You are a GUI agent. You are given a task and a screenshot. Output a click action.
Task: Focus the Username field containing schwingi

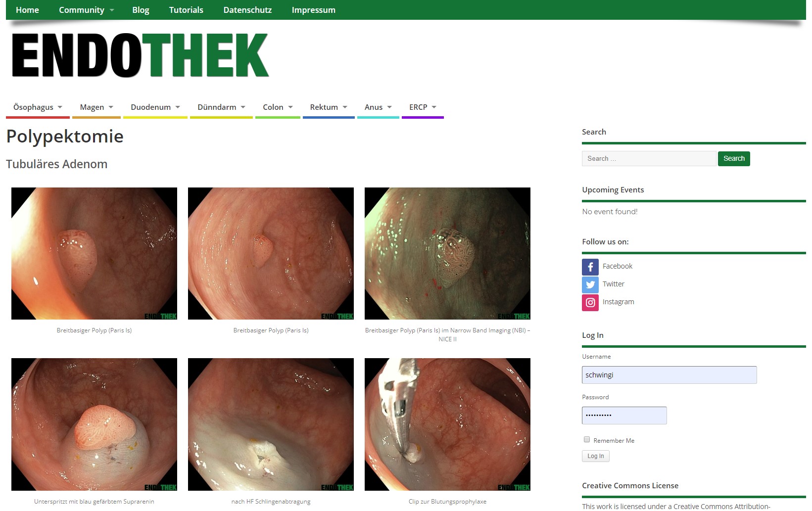point(669,375)
